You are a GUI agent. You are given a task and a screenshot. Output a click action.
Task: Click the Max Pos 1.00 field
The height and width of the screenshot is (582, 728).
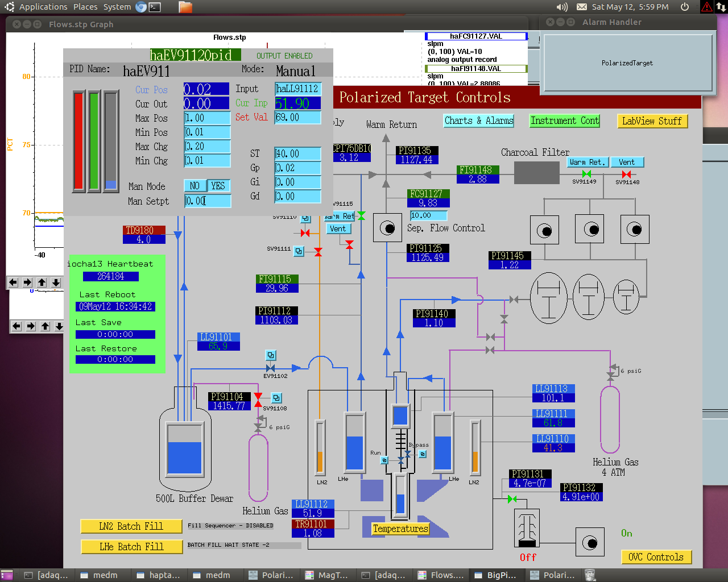click(207, 118)
